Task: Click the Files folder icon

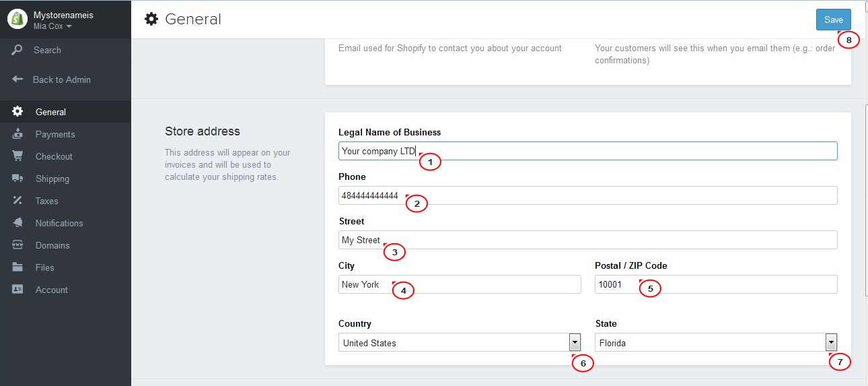Action: tap(17, 267)
